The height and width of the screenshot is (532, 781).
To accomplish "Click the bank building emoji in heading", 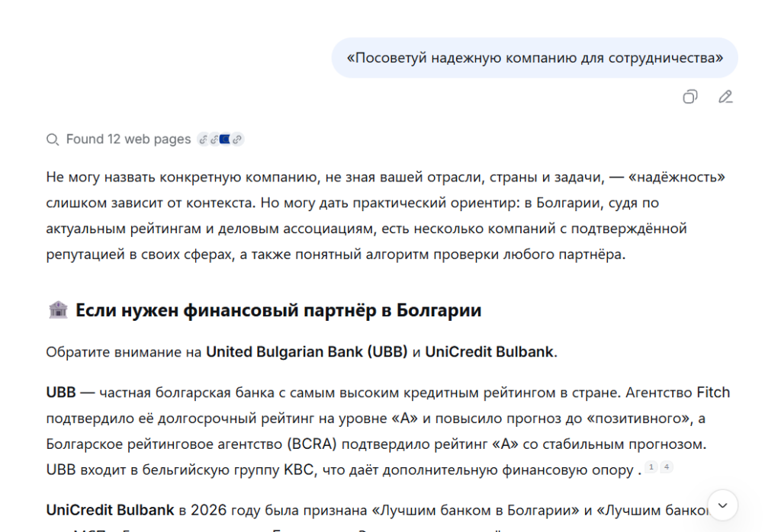I will (x=58, y=309).
